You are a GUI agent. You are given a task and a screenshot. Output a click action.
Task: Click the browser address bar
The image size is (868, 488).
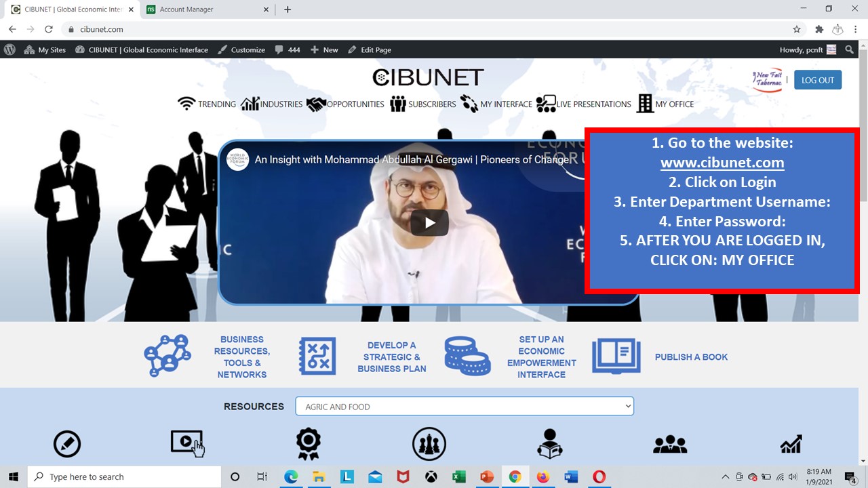(x=407, y=29)
